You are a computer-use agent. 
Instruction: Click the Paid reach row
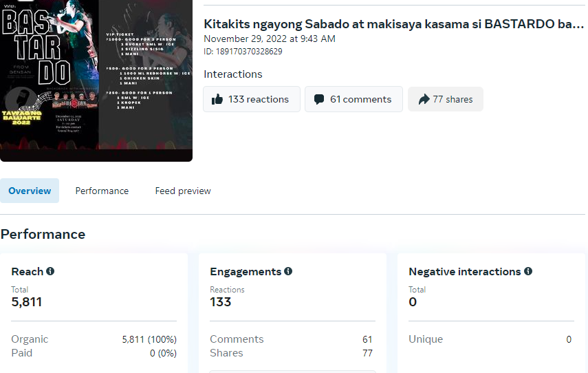pyautogui.click(x=94, y=353)
